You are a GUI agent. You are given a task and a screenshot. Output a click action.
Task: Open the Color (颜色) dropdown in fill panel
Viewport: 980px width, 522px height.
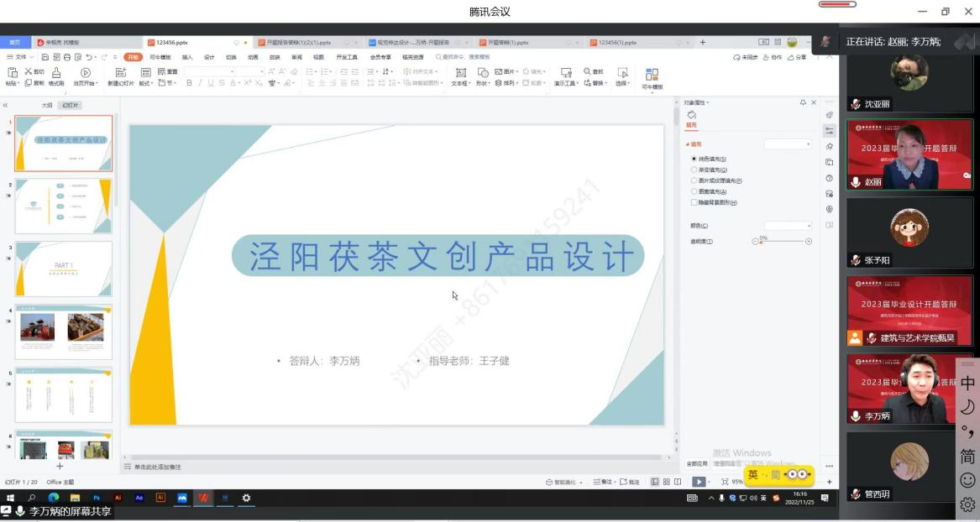tap(788, 226)
